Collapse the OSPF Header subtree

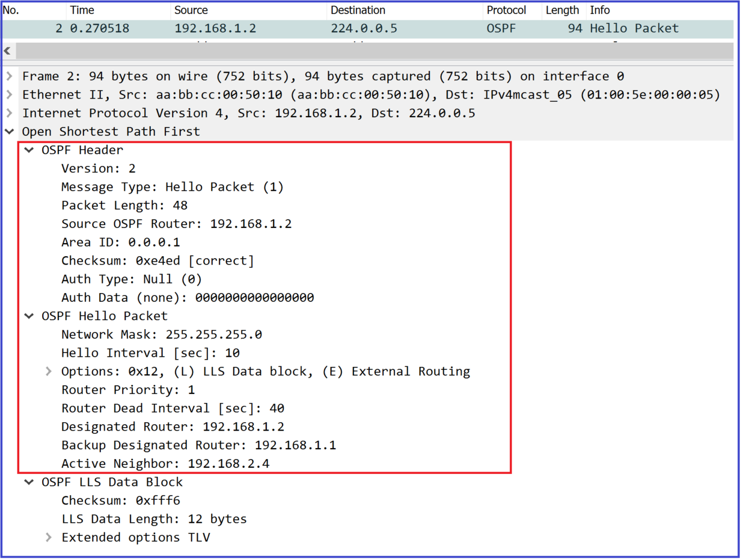pyautogui.click(x=29, y=150)
